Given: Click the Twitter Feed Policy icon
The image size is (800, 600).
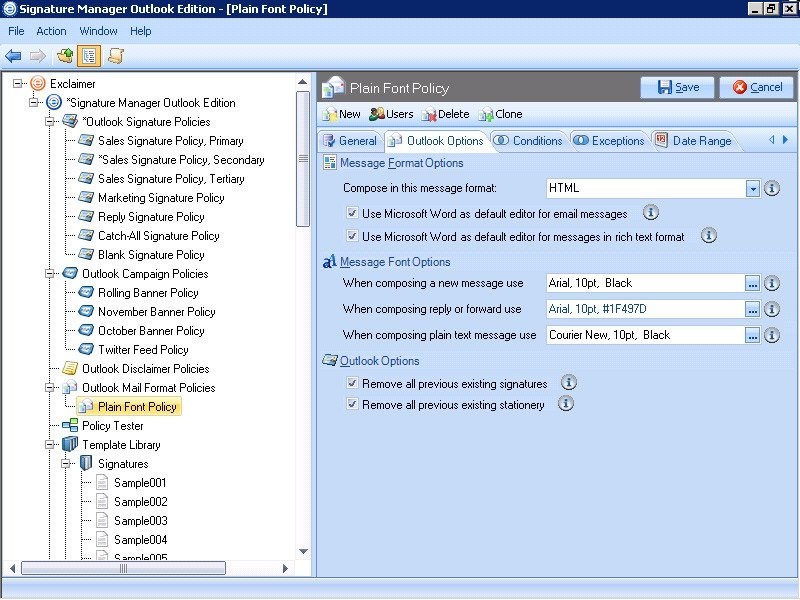Looking at the screenshot, I should [86, 349].
